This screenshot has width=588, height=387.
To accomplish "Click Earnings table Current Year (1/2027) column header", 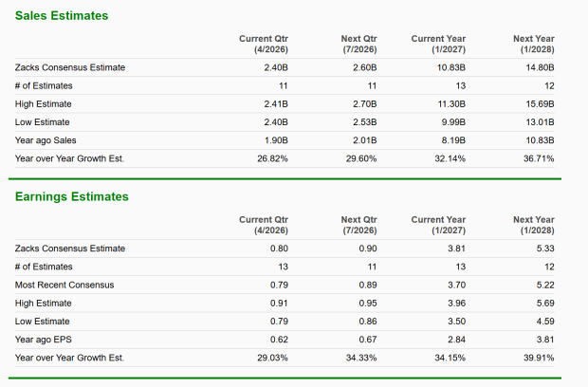I will 437,224.
